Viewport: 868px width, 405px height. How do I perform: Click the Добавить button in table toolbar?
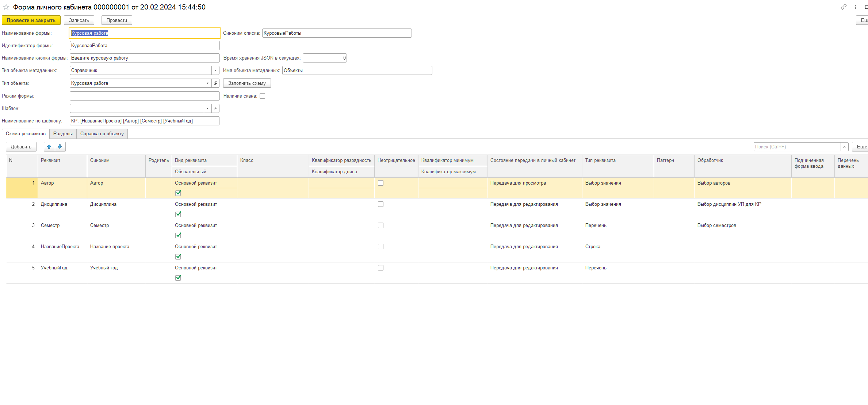coord(21,147)
